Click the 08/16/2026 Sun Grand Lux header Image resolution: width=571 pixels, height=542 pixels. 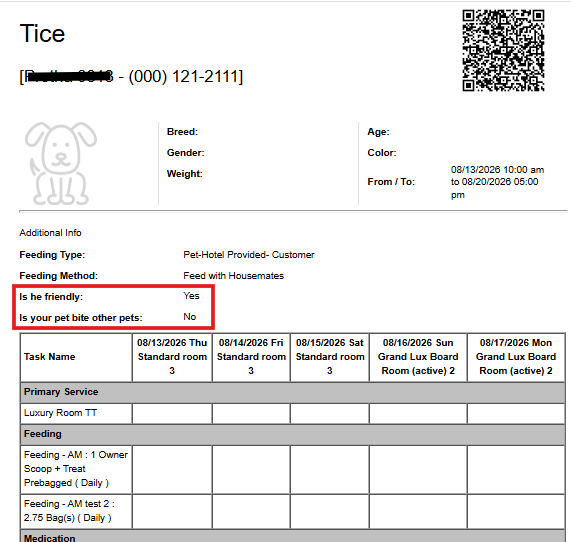(x=418, y=357)
